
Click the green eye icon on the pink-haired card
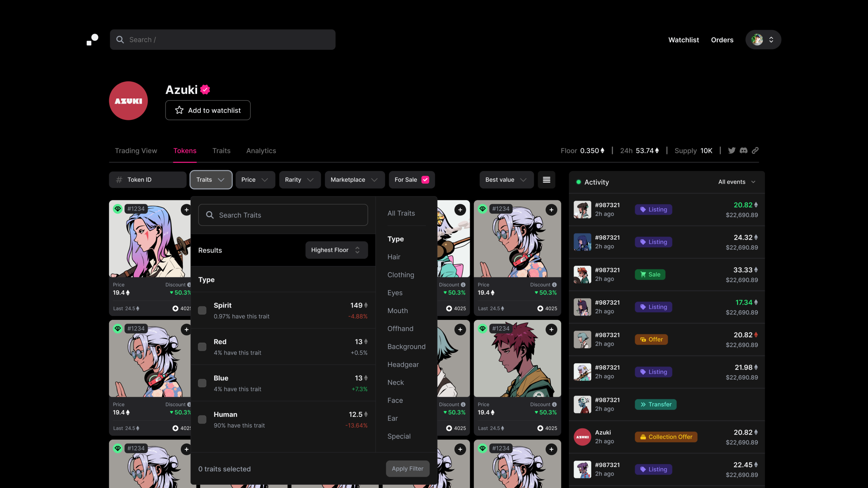coord(118,209)
